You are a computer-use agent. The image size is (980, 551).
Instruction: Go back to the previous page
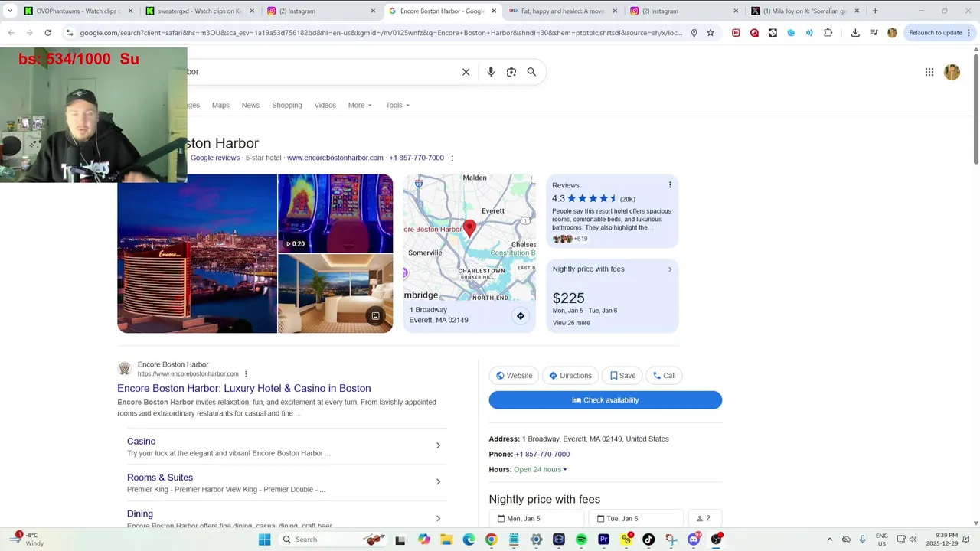pyautogui.click(x=11, y=33)
